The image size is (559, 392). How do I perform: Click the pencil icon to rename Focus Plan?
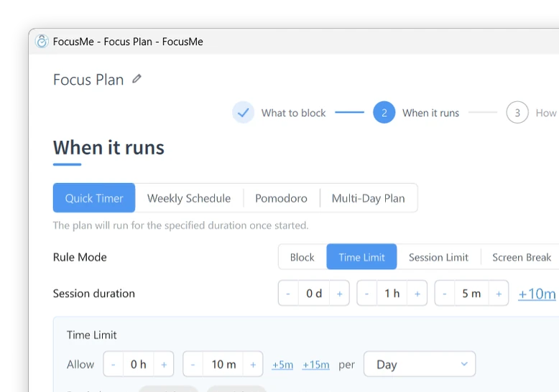coord(137,79)
